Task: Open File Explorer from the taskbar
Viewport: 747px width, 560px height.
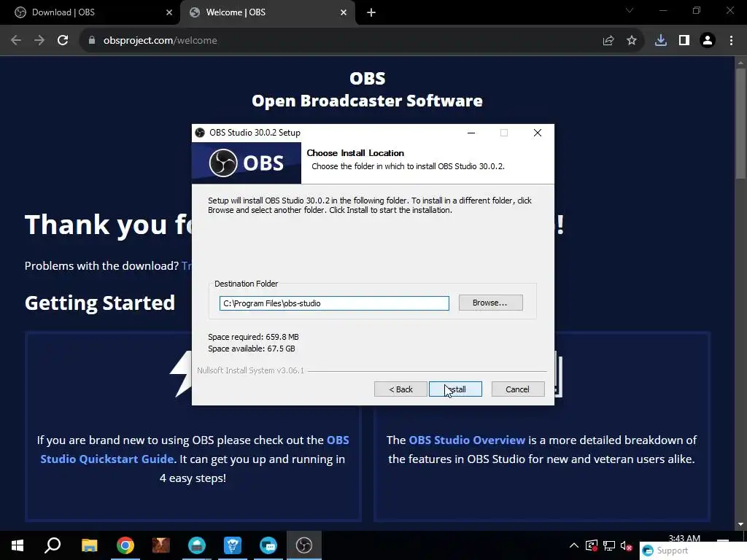Action: click(x=89, y=545)
